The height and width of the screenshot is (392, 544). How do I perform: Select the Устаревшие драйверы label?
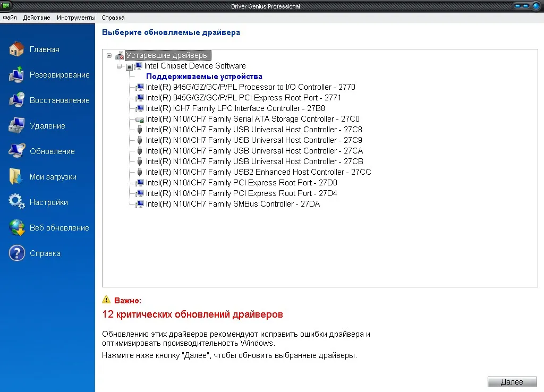[167, 55]
